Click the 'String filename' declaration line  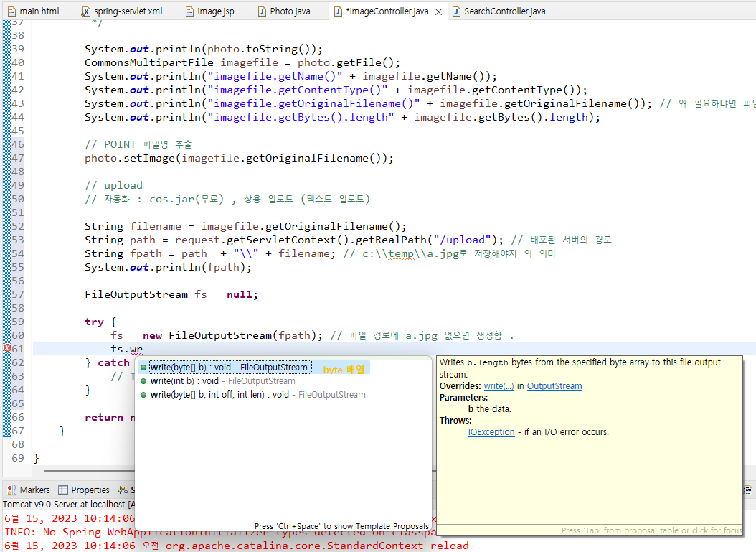246,226
